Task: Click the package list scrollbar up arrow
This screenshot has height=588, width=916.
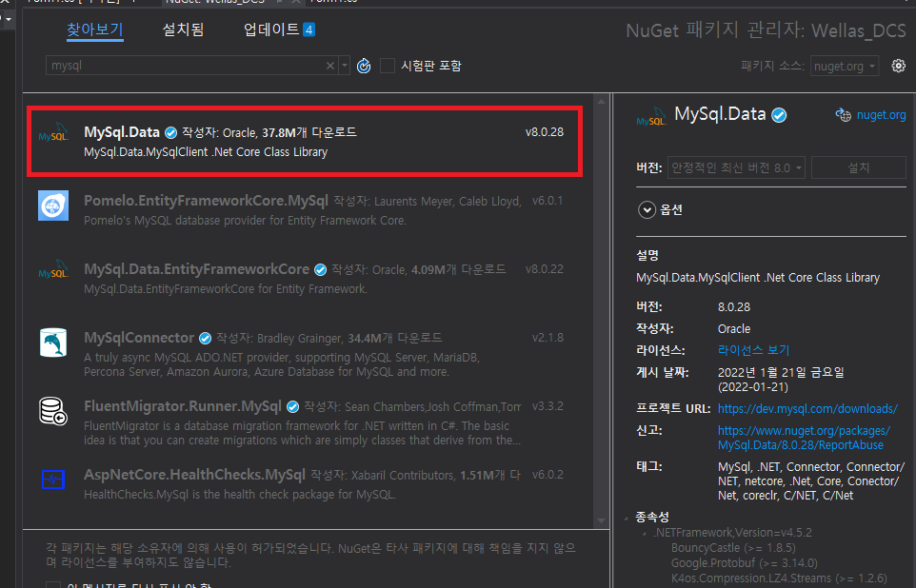Action: point(601,102)
